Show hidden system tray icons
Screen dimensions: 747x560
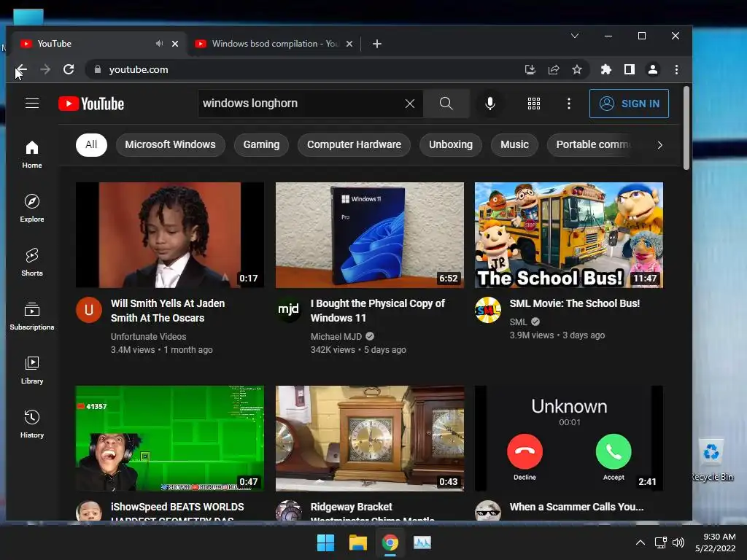pos(640,542)
